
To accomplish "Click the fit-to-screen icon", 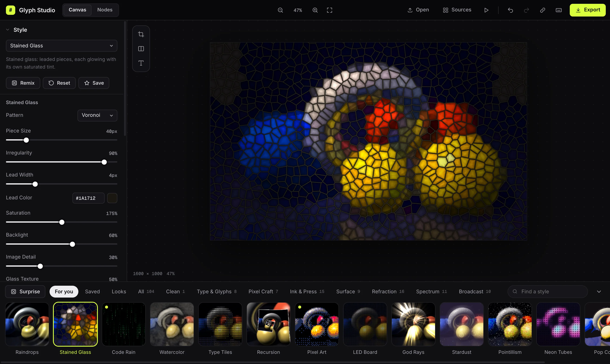I will tap(329, 10).
